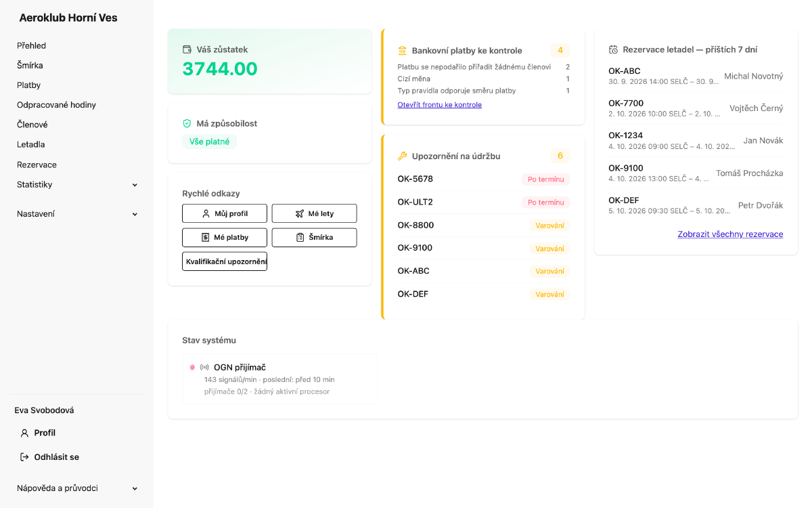Image resolution: width=812 pixels, height=508 pixels.
Task: Click the calendar icon beside Rezervace letadel
Action: click(x=613, y=49)
